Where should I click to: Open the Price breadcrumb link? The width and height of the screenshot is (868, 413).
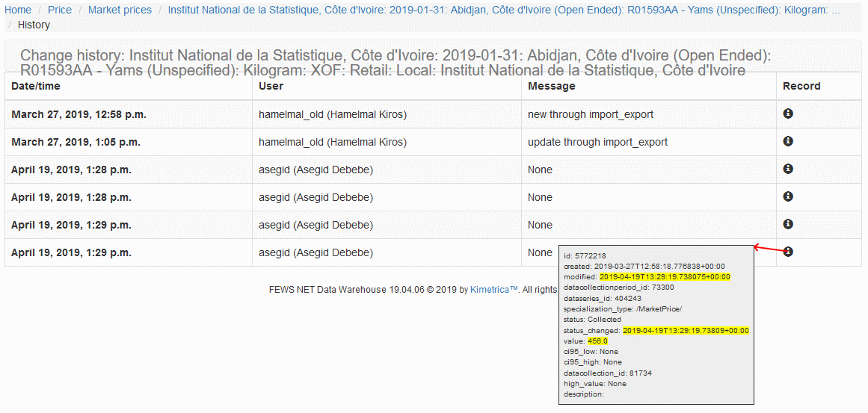click(x=60, y=10)
